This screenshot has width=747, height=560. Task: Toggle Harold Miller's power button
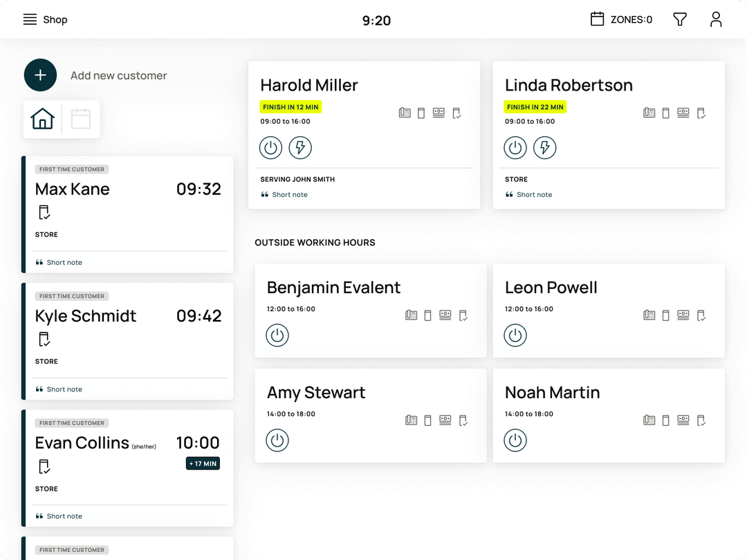tap(271, 147)
